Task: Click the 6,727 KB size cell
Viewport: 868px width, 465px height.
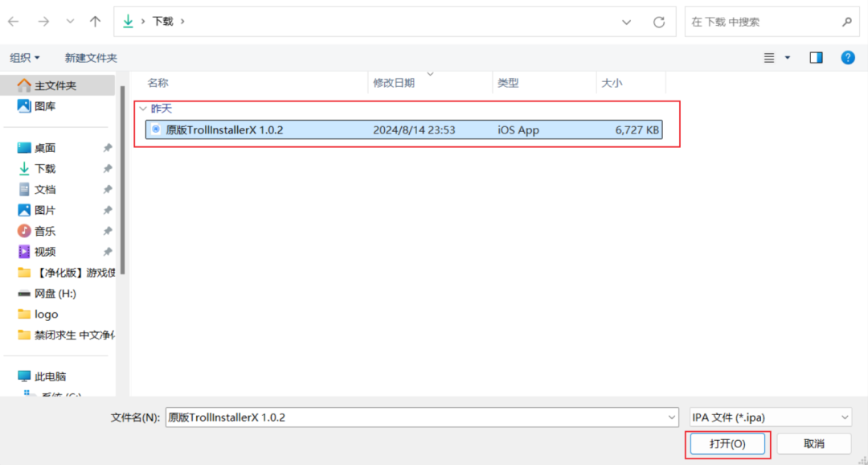Action: [x=637, y=130]
